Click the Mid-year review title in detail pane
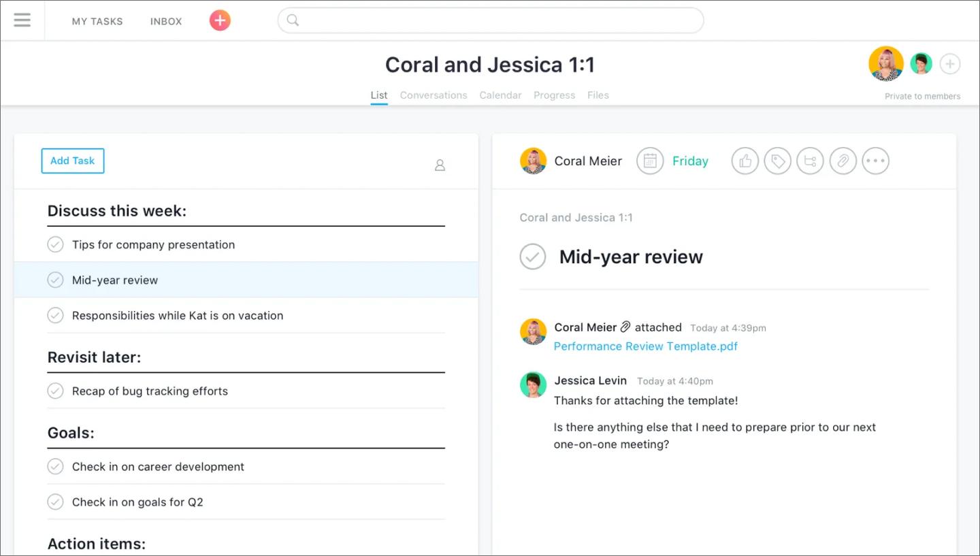 (x=631, y=257)
